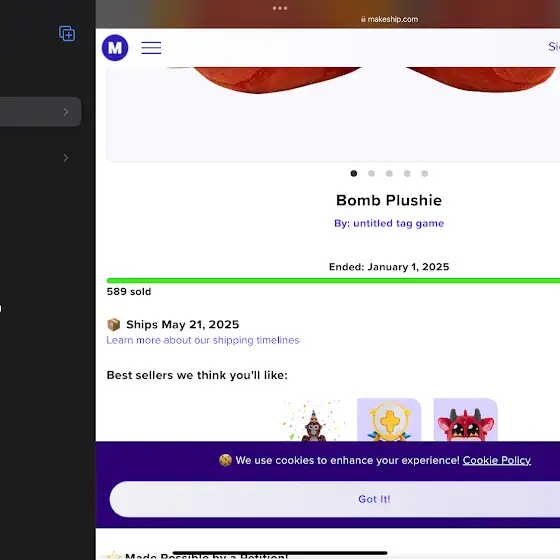560x560 pixels.
Task: Open 'Learn more about our shipping timelines'
Action: pos(203,340)
